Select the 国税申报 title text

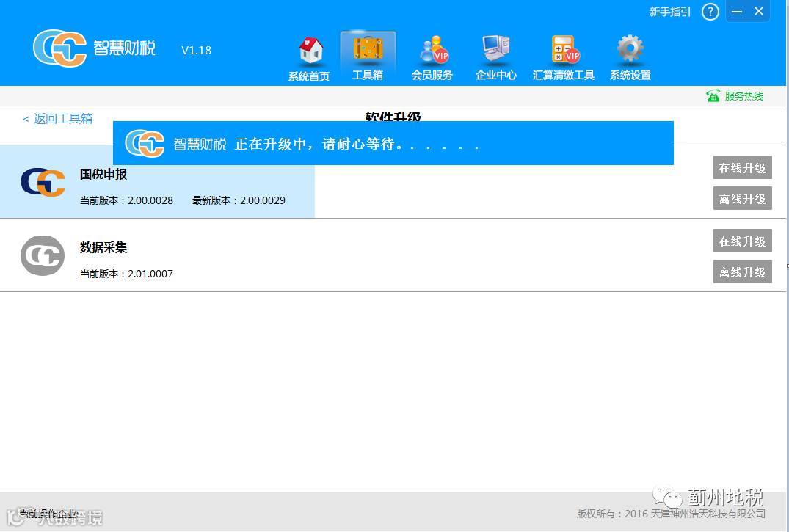tap(103, 174)
